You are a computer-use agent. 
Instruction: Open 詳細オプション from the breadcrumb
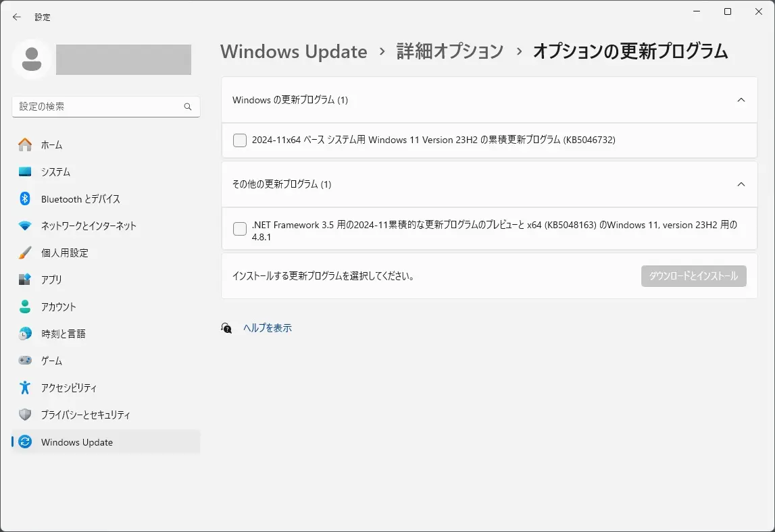tap(449, 51)
